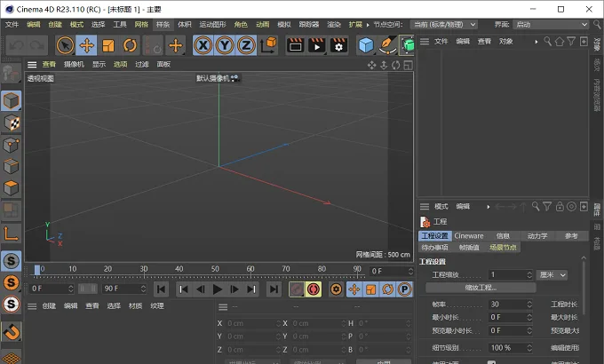Toggle Y axis lock
Viewport: 604px width, 364px height.
225,45
